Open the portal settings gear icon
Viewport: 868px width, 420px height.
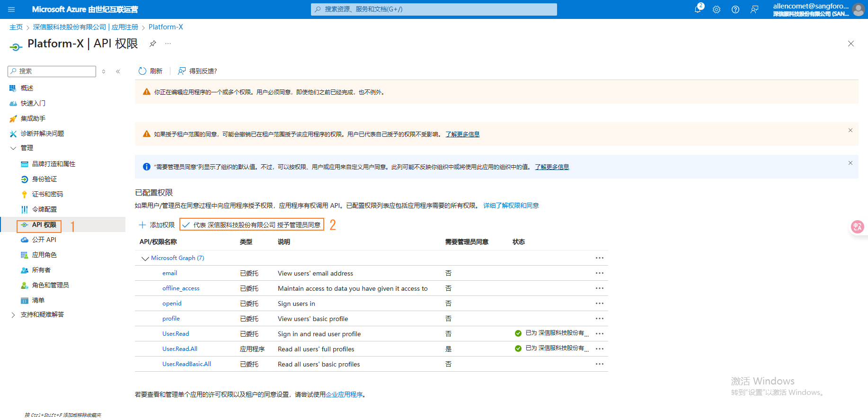coord(717,9)
